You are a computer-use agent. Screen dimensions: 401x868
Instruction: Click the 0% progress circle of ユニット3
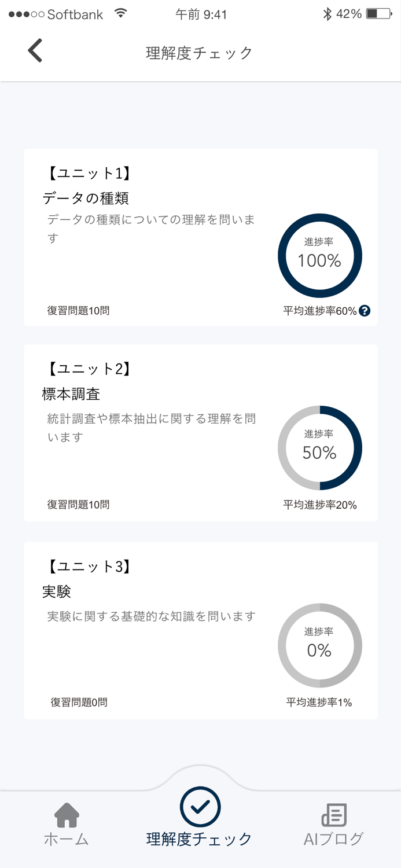[x=320, y=645]
